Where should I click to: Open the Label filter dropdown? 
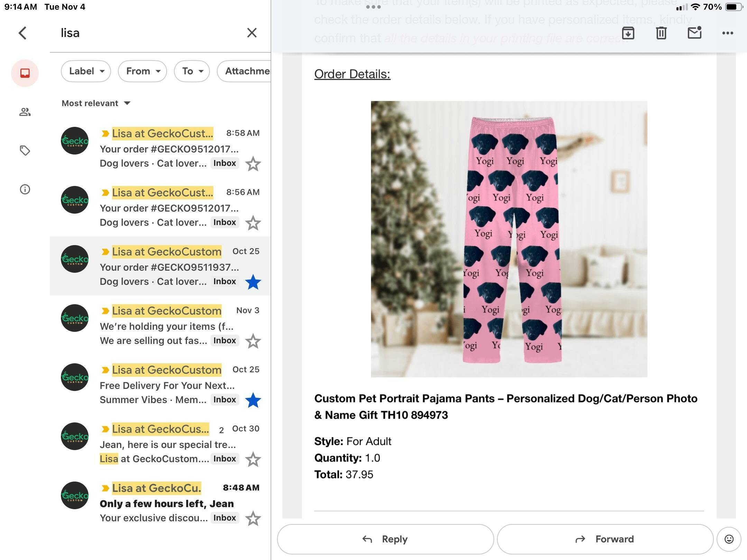[x=86, y=71]
